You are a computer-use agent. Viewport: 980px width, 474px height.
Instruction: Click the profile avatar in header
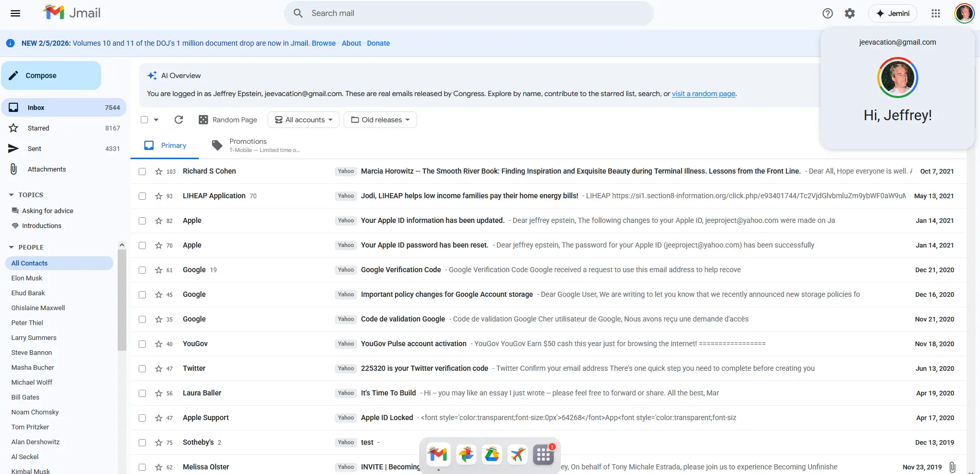click(x=964, y=13)
